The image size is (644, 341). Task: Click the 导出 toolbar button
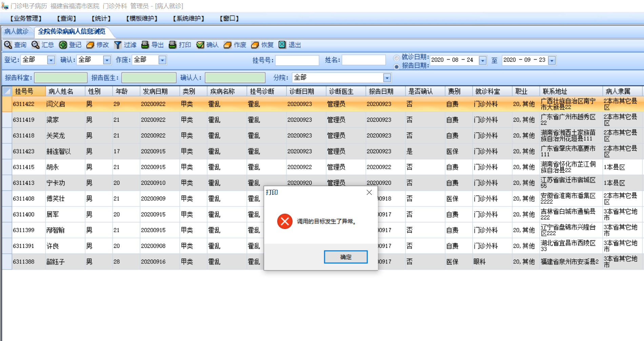pyautogui.click(x=153, y=45)
